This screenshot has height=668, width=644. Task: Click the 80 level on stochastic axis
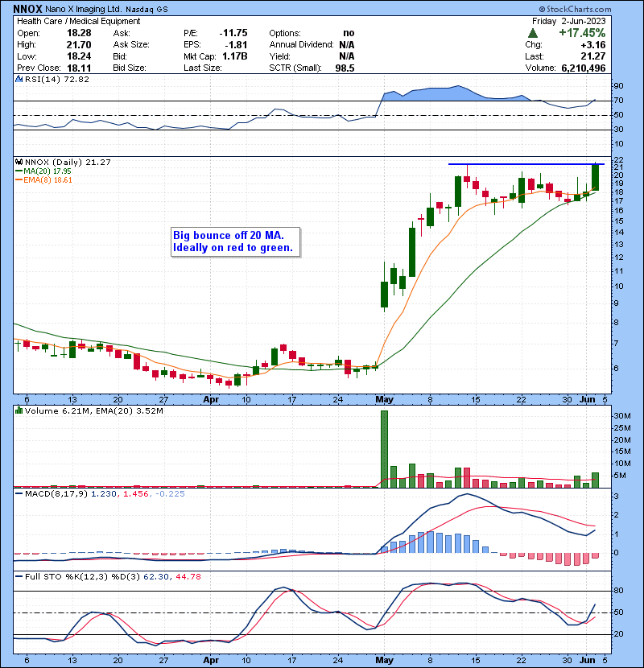pyautogui.click(x=618, y=591)
